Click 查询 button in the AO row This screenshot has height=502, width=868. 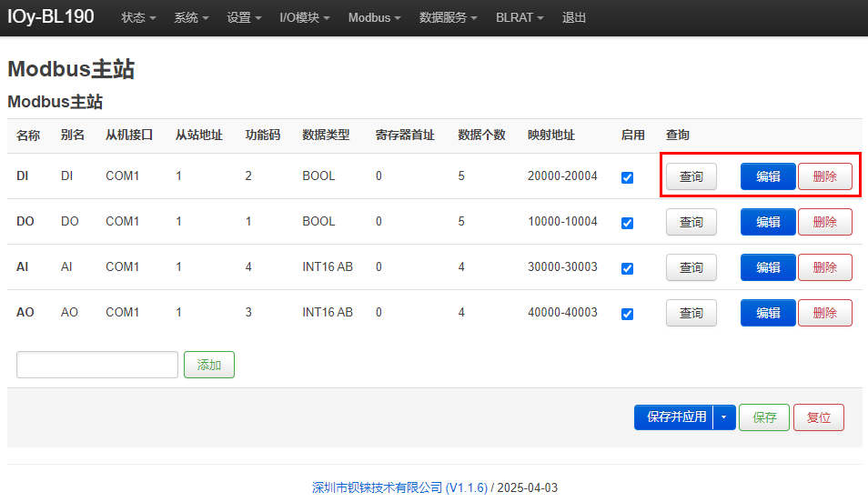point(691,313)
